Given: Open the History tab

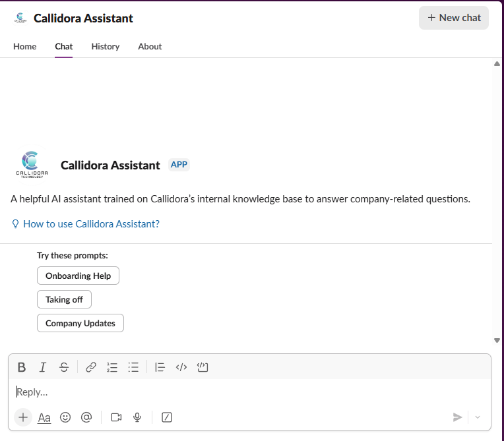Looking at the screenshot, I should click(x=106, y=47).
